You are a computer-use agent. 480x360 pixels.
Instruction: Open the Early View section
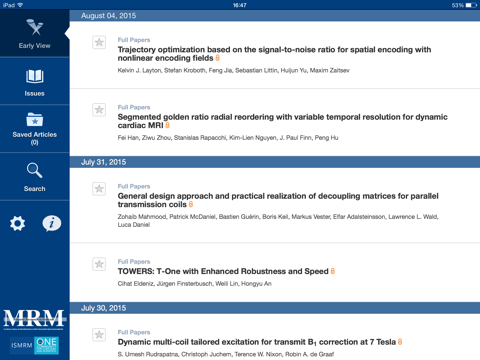tap(35, 33)
